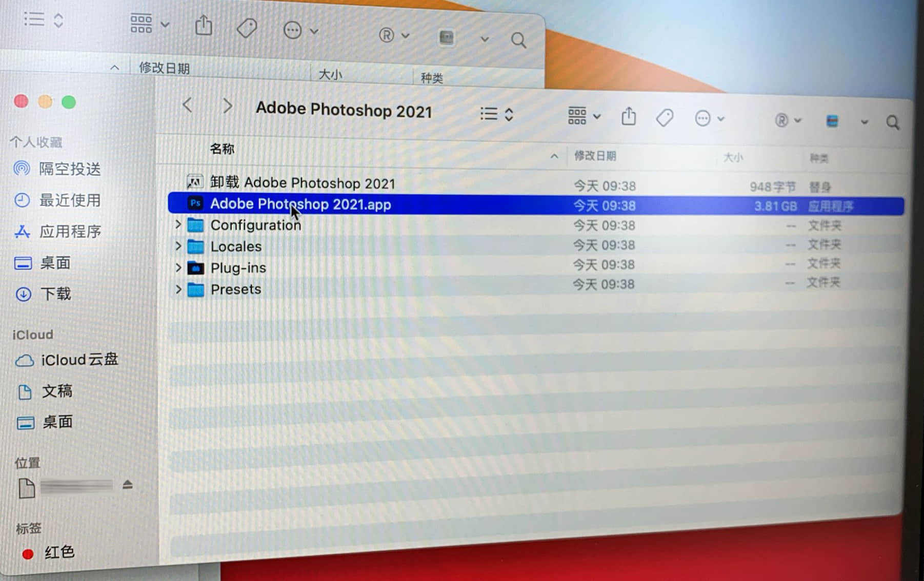Click the Ps application icon
924x581 pixels.
tap(195, 203)
